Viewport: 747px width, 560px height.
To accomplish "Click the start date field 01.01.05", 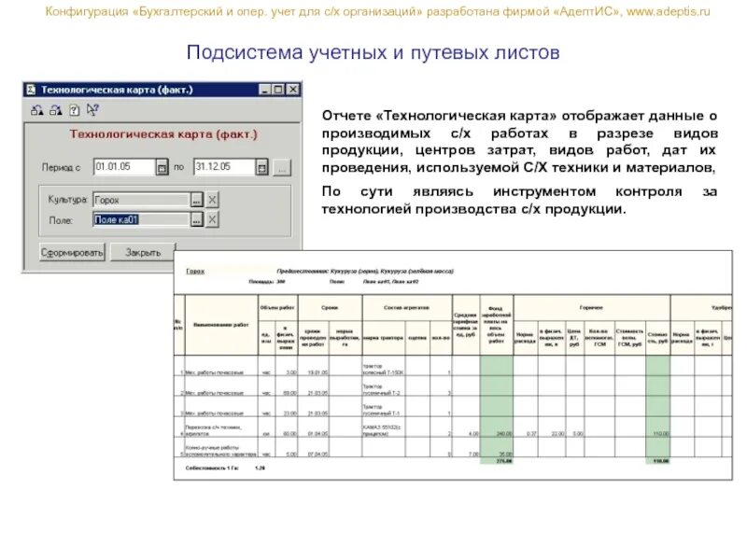I will point(125,167).
